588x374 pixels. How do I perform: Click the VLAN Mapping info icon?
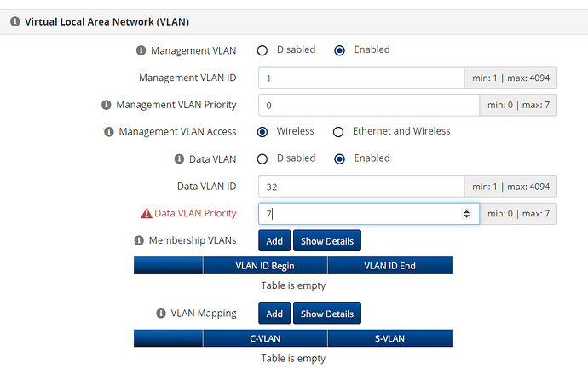point(161,313)
